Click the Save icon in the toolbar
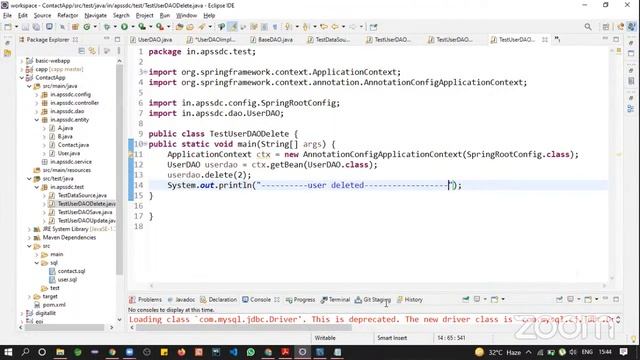Image resolution: width=640 pixels, height=360 pixels. pos(25,27)
